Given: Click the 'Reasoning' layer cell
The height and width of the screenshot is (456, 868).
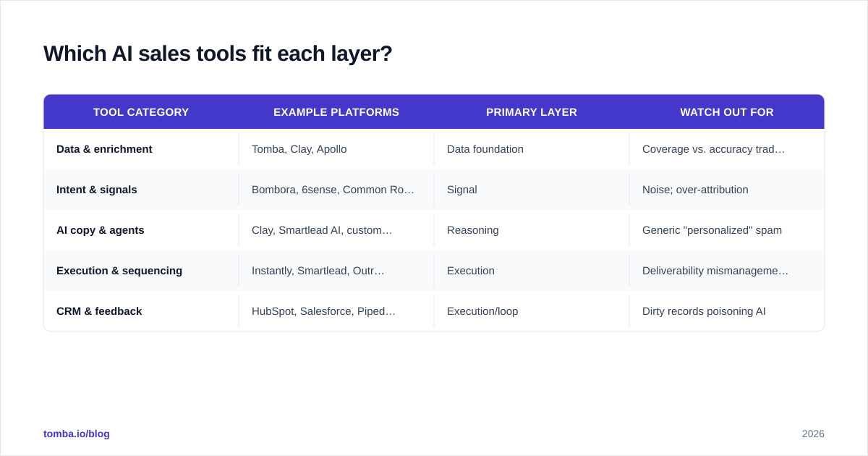Looking at the screenshot, I should tap(473, 230).
